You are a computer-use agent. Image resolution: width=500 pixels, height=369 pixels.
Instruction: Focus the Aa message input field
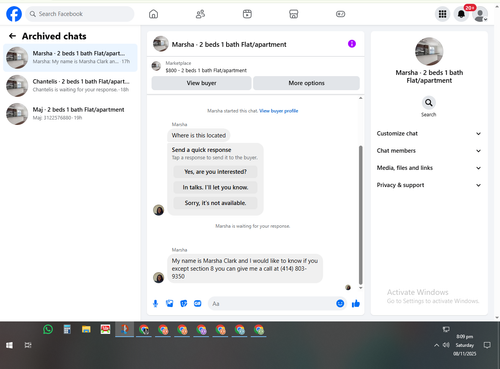pyautogui.click(x=272, y=304)
